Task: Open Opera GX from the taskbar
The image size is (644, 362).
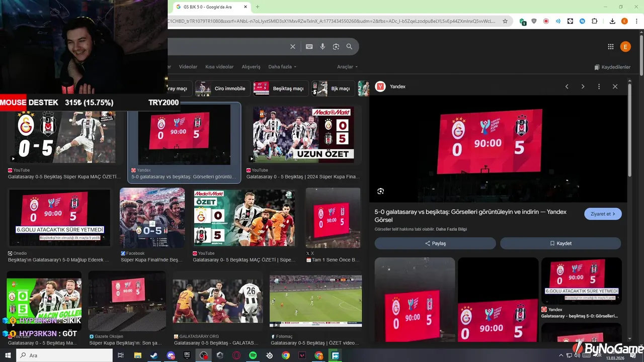Action: point(236,355)
